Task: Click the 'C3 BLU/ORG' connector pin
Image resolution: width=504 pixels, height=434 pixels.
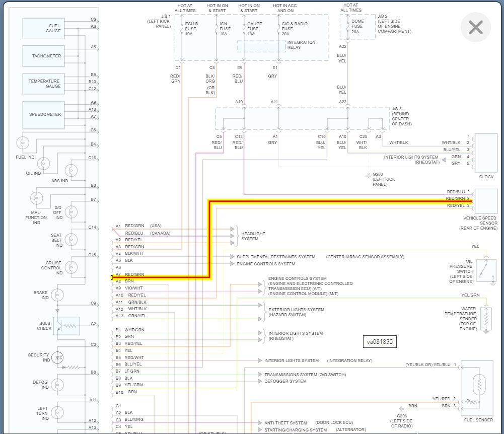Action: 129,419
